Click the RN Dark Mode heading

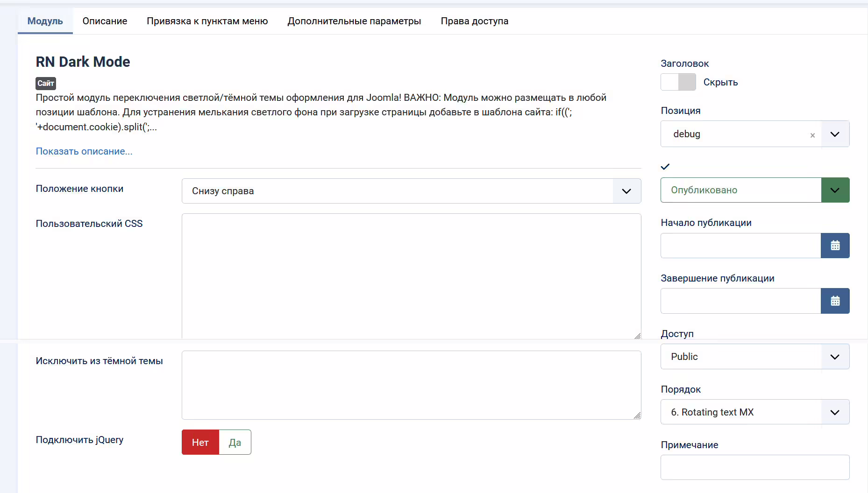[x=83, y=62]
